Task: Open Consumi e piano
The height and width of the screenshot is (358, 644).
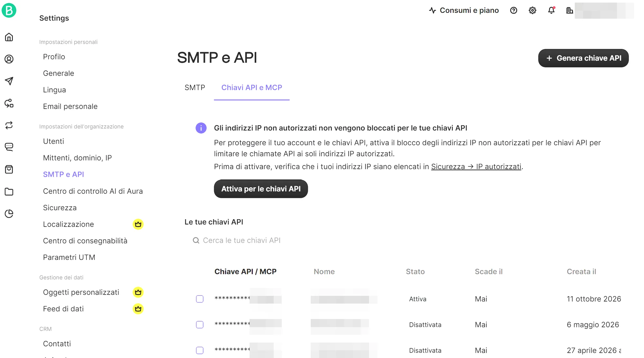Action: [x=464, y=10]
